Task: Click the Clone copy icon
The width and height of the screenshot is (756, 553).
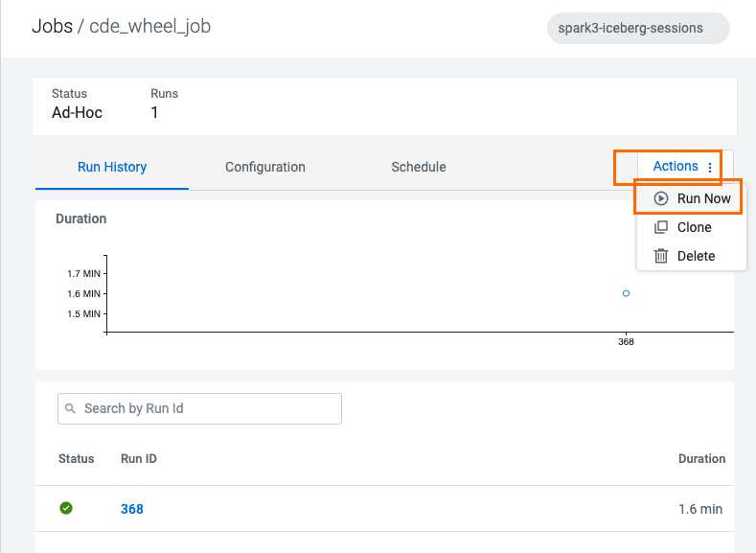Action: click(x=661, y=227)
